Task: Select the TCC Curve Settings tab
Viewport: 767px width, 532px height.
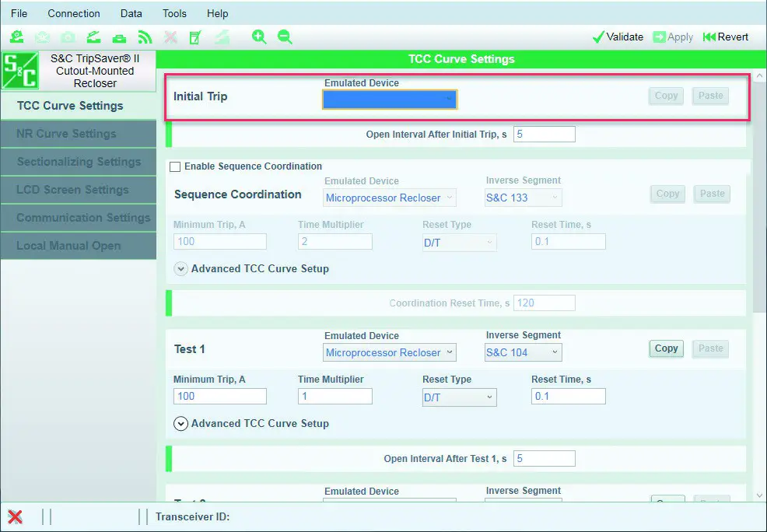Action: [x=79, y=106]
